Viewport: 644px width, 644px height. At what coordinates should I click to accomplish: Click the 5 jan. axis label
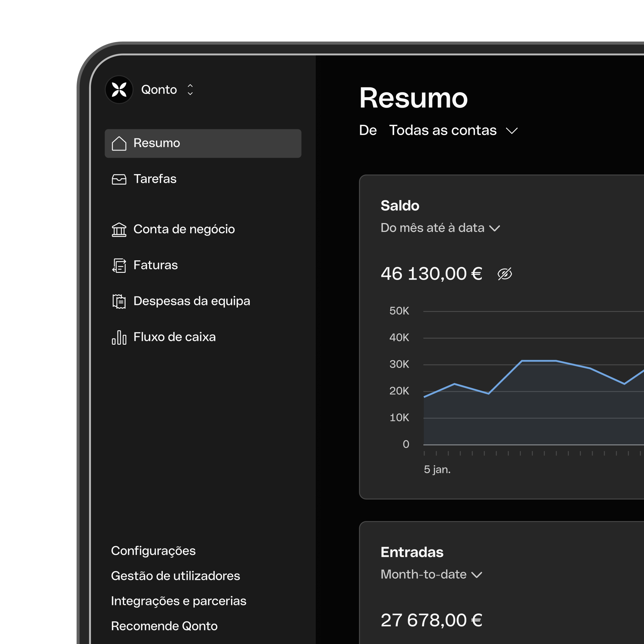click(437, 469)
